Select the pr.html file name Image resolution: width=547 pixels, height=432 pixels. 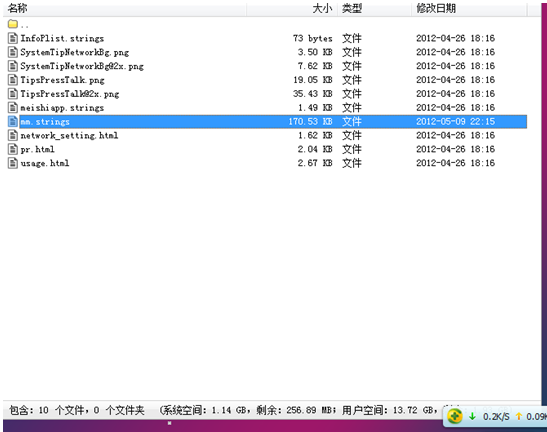[37, 149]
